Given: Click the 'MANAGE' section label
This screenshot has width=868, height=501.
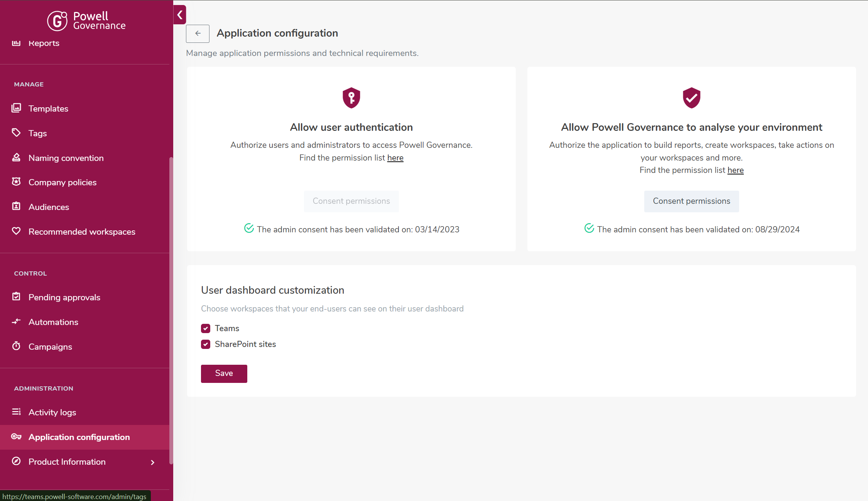Looking at the screenshot, I should 29,84.
